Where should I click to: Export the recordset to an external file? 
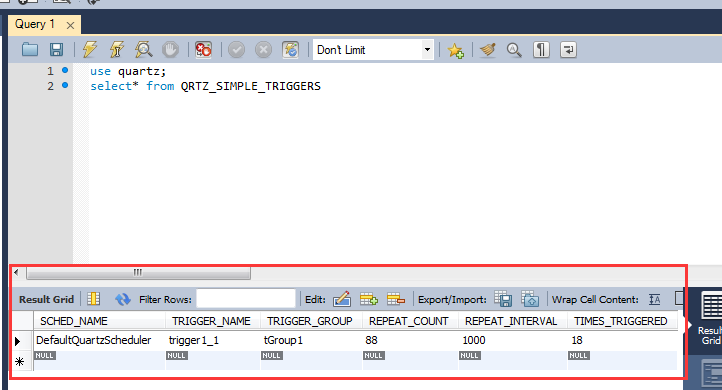click(x=503, y=299)
